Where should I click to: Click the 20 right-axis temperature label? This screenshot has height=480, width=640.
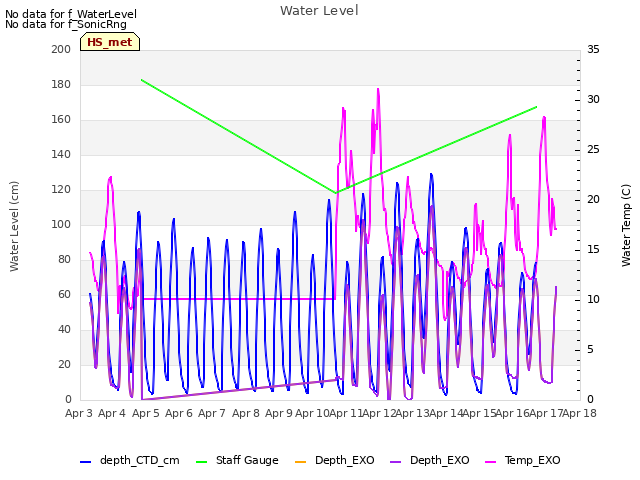593,200
